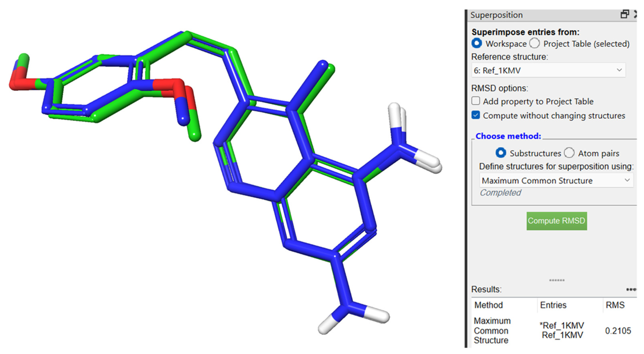Open the Results options ellipsis menu
This screenshot has height=354, width=644.
tap(631, 290)
